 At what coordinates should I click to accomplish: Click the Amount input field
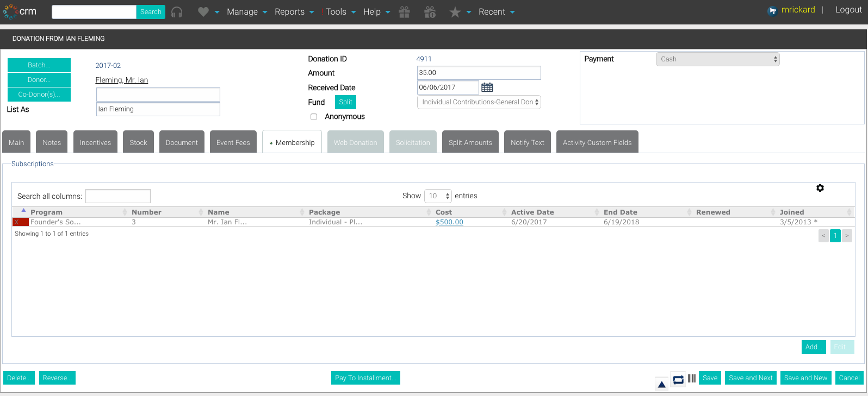479,73
